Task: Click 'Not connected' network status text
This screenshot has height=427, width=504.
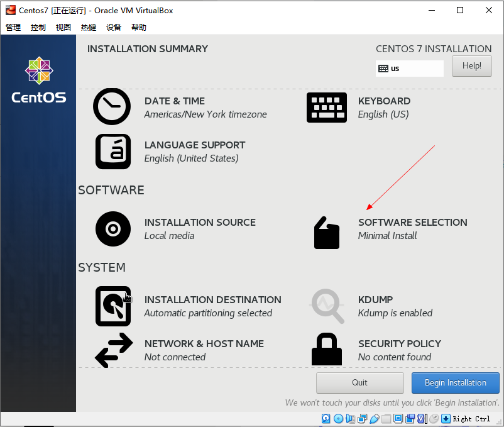Action: [175, 357]
